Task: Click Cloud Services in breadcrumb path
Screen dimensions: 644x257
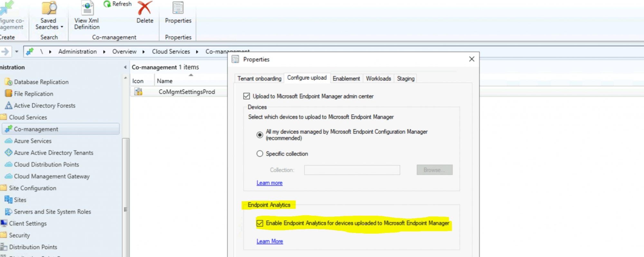Action: click(x=171, y=52)
